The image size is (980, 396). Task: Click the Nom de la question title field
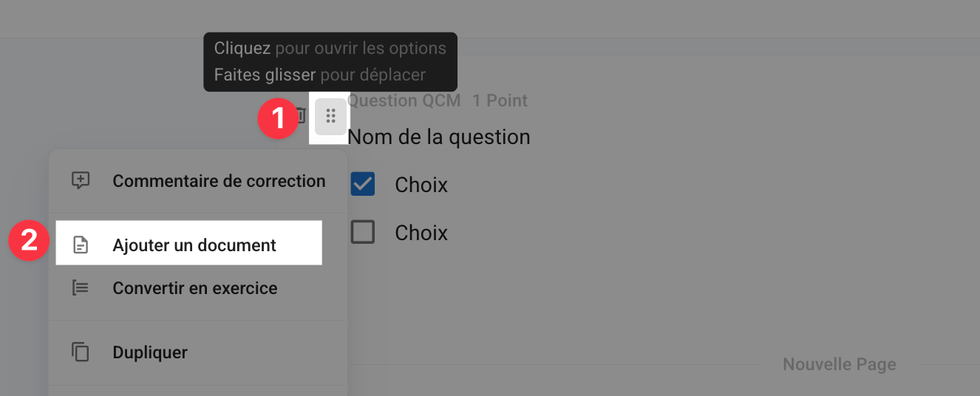click(439, 137)
